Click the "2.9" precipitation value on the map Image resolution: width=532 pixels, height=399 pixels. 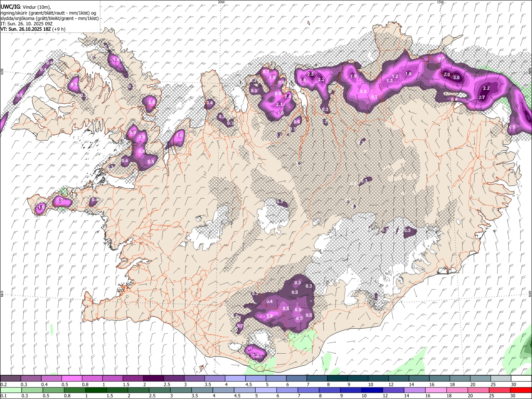pos(447,74)
